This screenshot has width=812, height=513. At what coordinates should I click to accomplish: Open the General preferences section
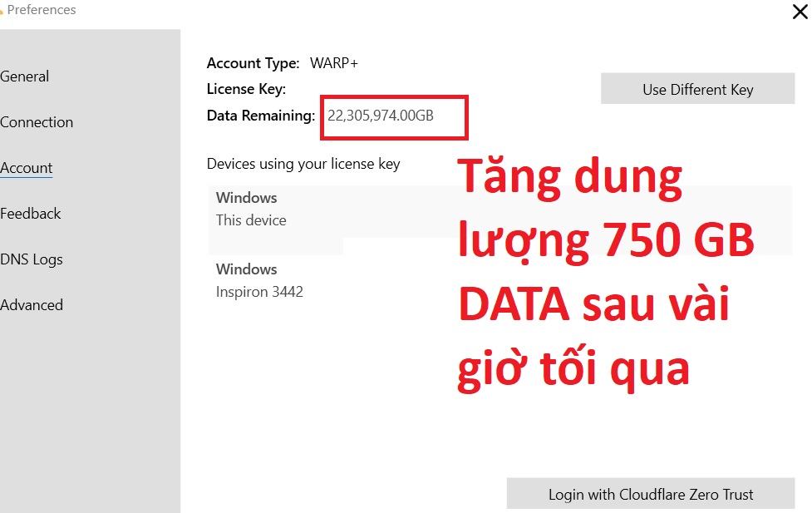pyautogui.click(x=24, y=76)
